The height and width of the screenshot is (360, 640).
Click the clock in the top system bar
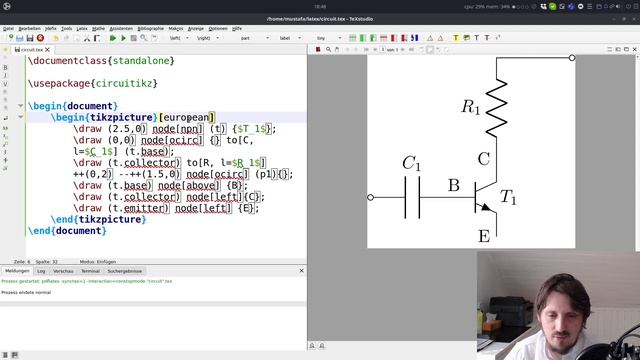click(x=320, y=7)
